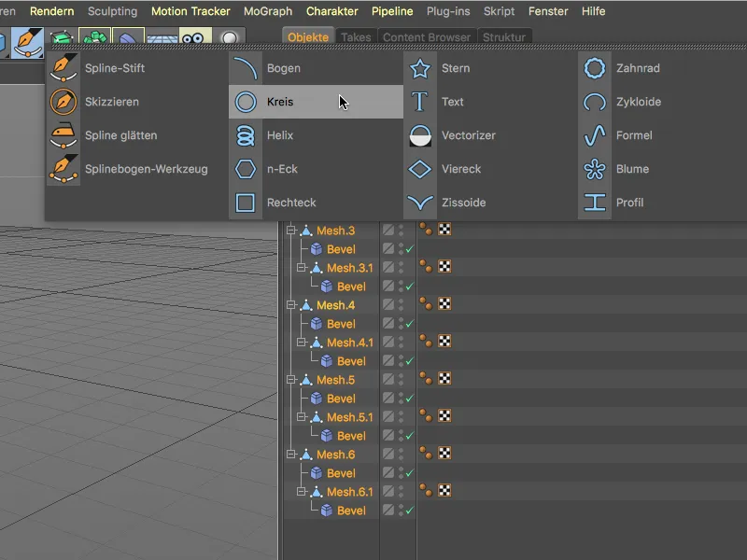This screenshot has width=747, height=560.
Task: Collapse the Mesh.5 tree node
Action: coord(290,380)
